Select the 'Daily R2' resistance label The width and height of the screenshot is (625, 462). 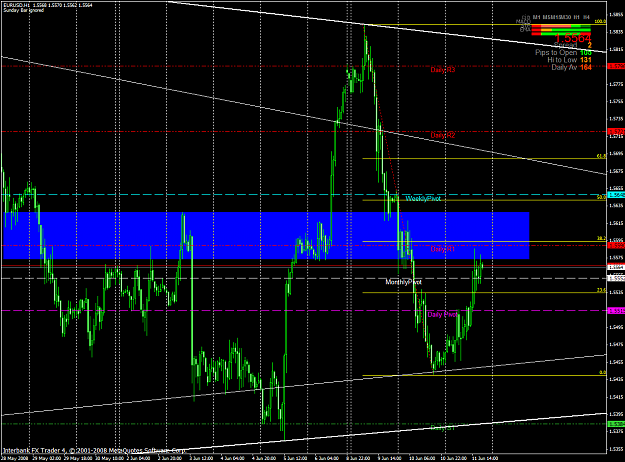coord(443,135)
